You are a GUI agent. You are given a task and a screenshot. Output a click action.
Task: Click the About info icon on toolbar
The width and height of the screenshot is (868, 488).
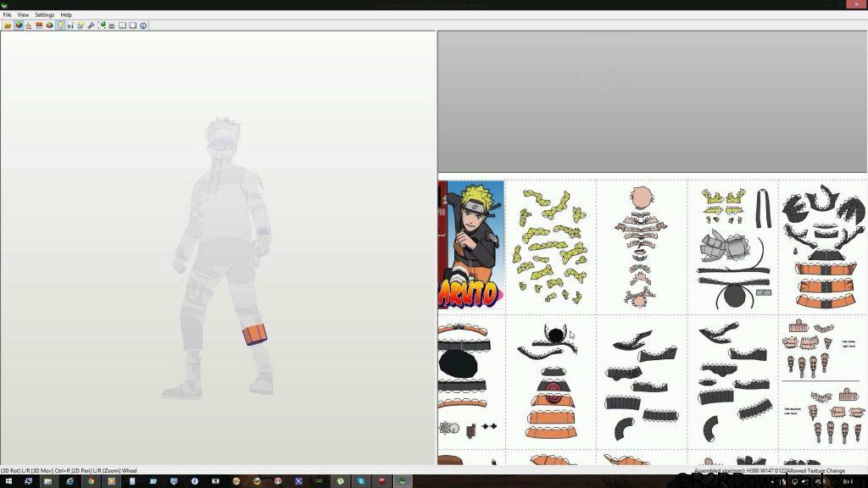[x=143, y=25]
